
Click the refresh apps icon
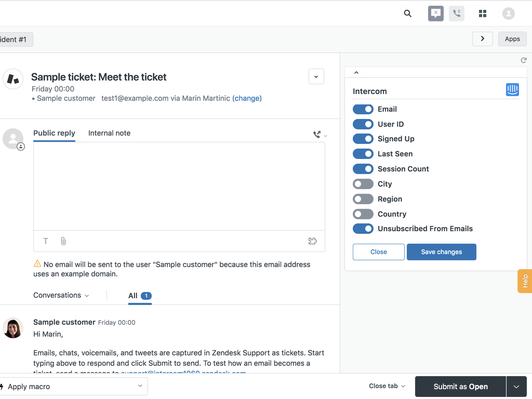(x=524, y=60)
